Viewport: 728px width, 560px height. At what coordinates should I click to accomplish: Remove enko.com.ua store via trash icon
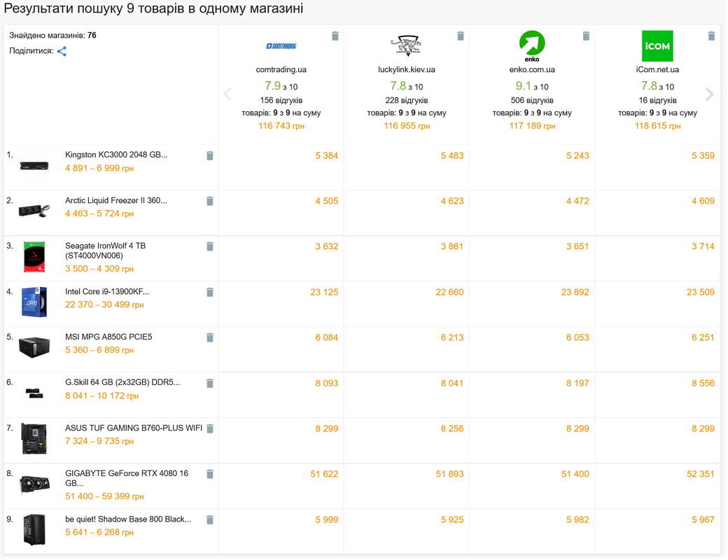coord(586,36)
